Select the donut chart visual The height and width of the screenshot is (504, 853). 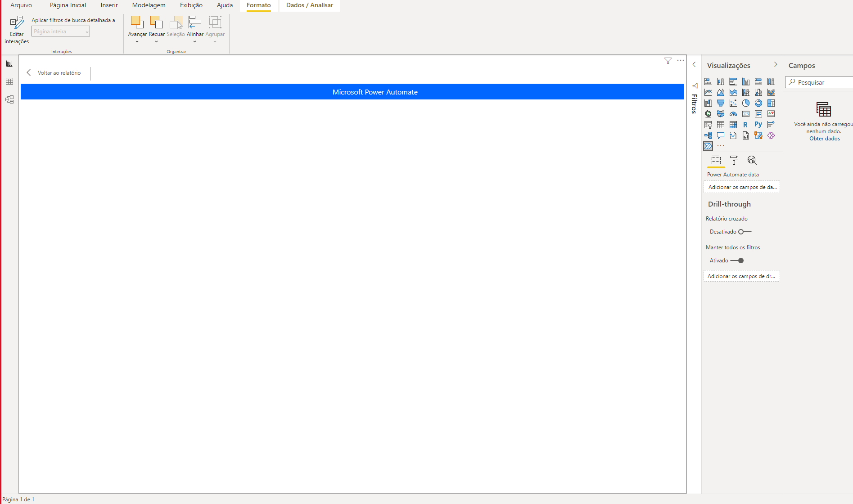[x=758, y=103]
